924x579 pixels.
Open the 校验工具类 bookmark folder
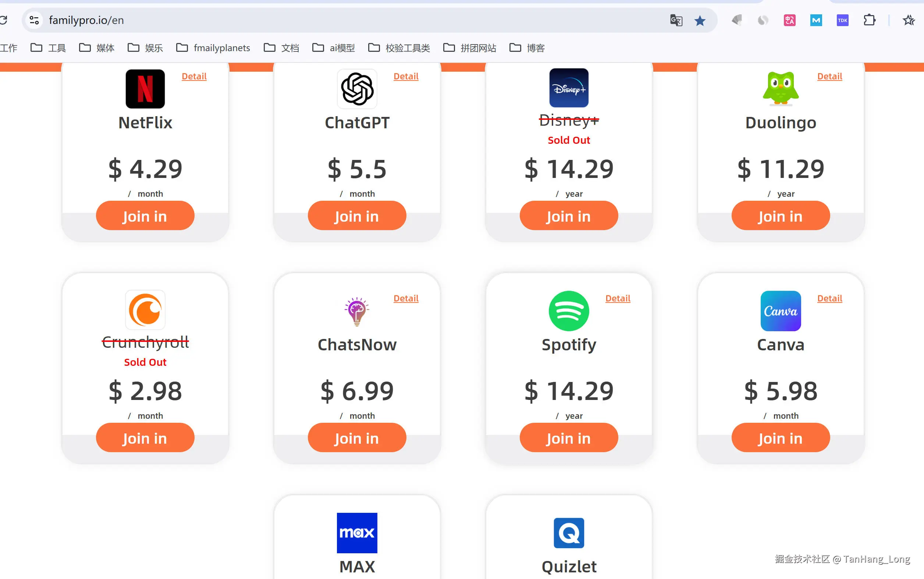coord(399,48)
